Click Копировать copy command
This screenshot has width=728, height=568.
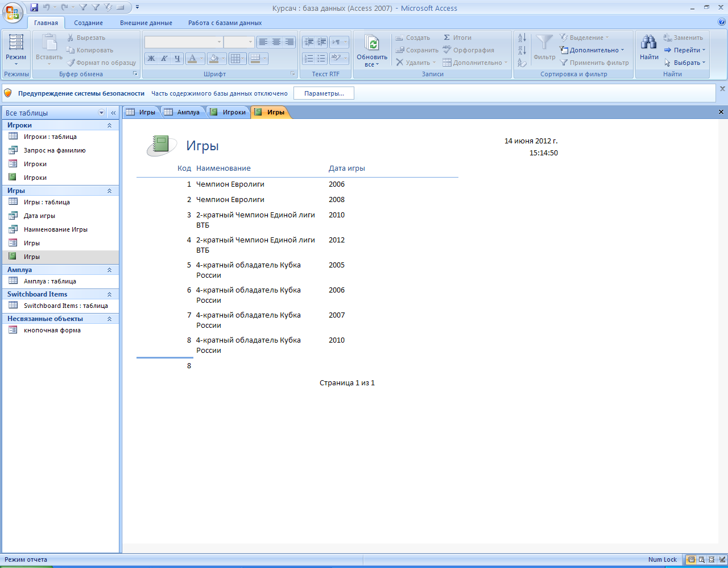coord(89,50)
